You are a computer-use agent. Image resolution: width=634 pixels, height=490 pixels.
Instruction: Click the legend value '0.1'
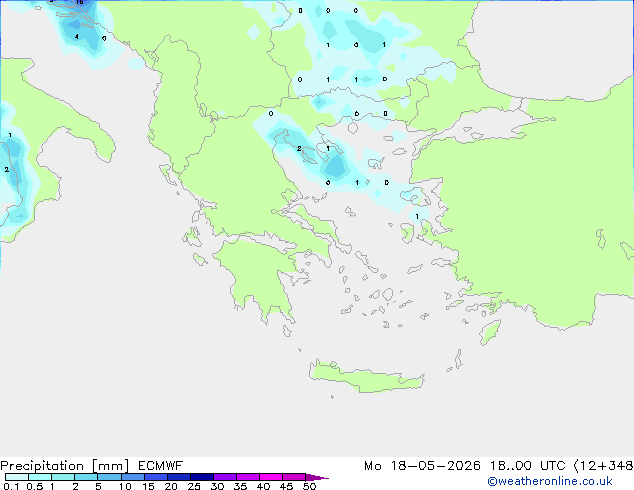(x=11, y=486)
